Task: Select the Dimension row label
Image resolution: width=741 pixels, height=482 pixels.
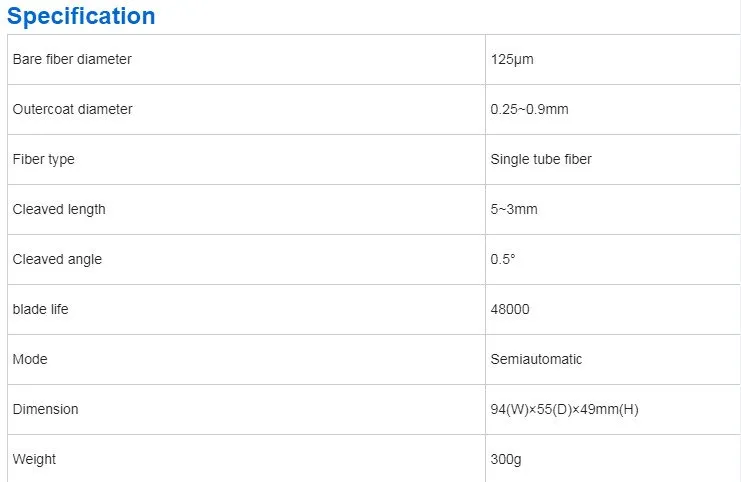Action: click(x=45, y=409)
